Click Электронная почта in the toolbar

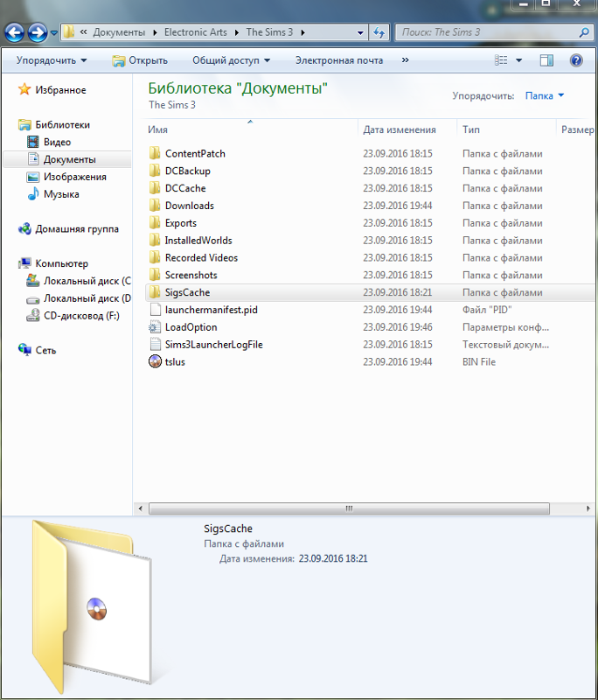click(339, 60)
